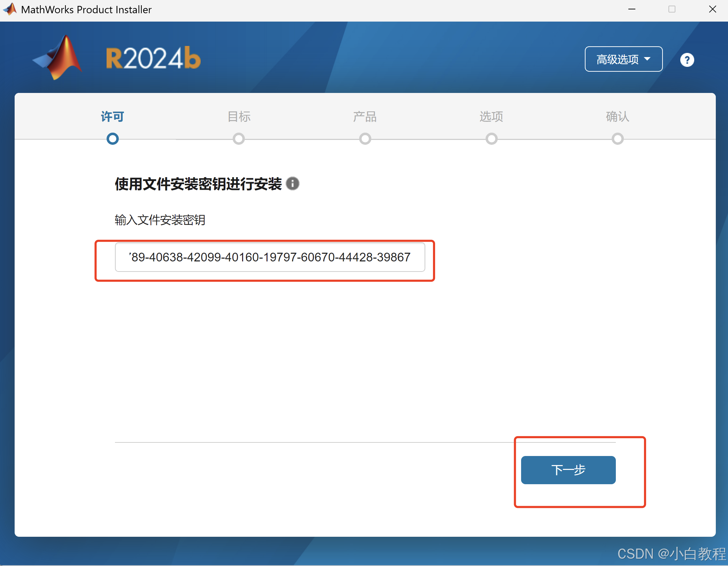Select the 目标 step tab
This screenshot has height=566, width=728.
click(x=239, y=117)
